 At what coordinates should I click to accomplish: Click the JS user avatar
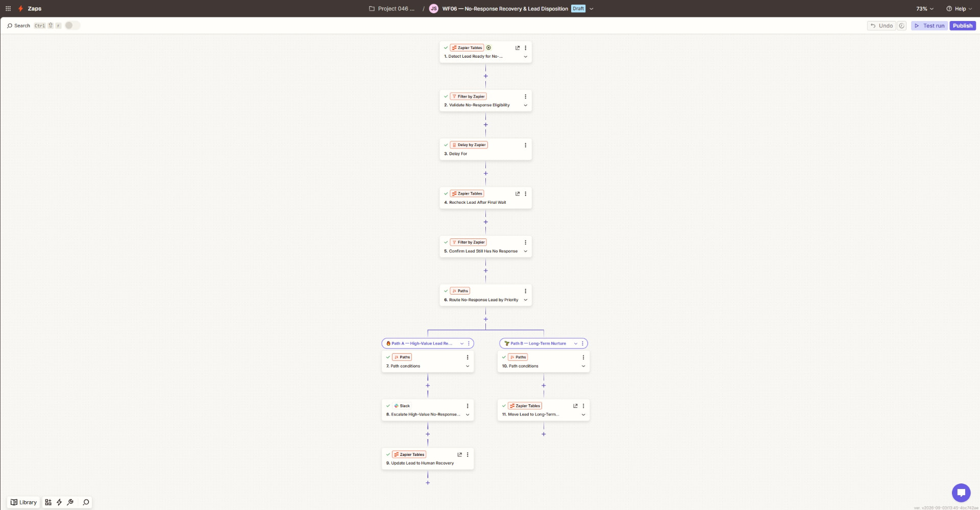433,9
